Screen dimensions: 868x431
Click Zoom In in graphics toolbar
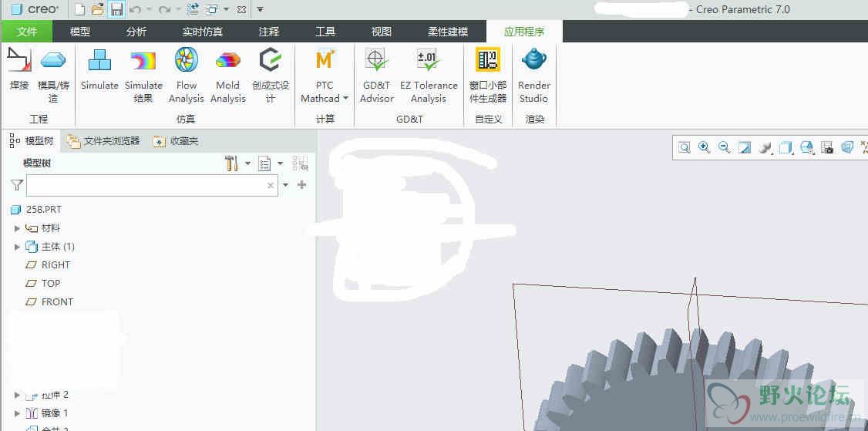point(704,147)
